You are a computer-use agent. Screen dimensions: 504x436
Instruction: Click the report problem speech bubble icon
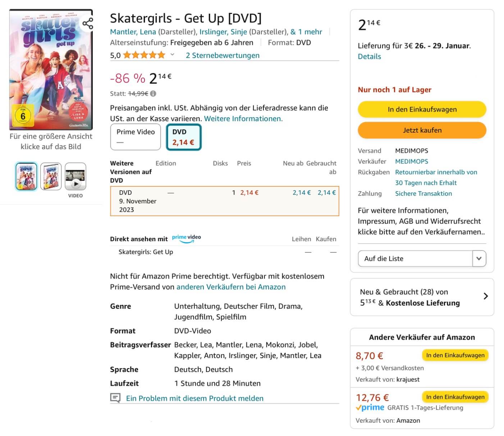click(x=115, y=398)
